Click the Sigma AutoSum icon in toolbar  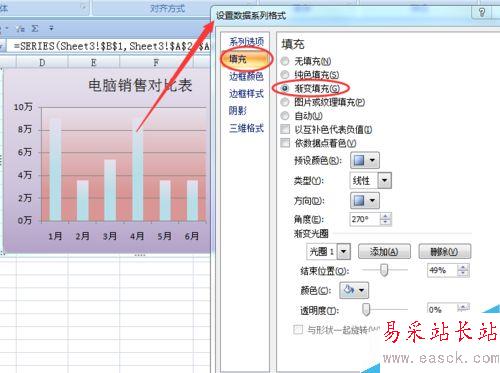(35, 29)
